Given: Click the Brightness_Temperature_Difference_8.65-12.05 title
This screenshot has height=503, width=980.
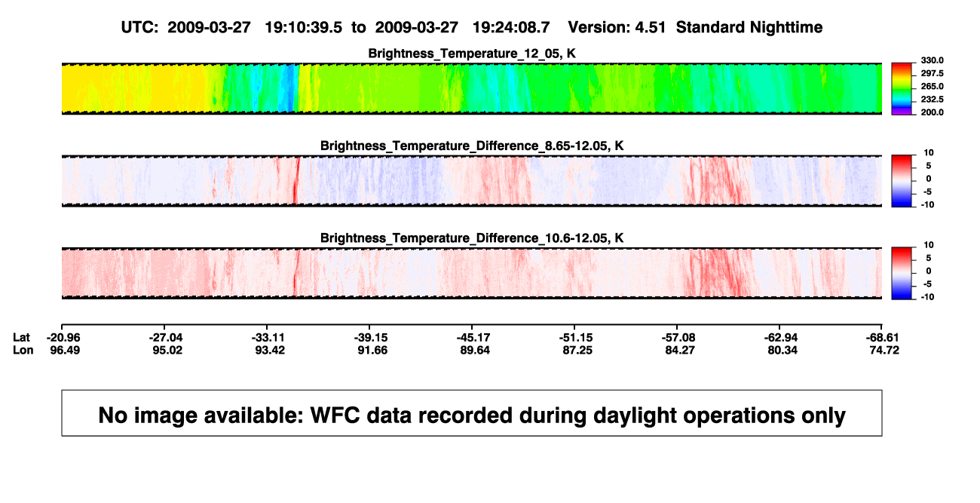Looking at the screenshot, I should [x=472, y=146].
